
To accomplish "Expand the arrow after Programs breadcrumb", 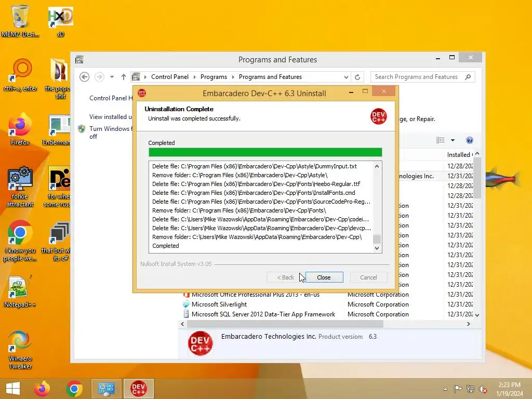I will pyautogui.click(x=233, y=77).
